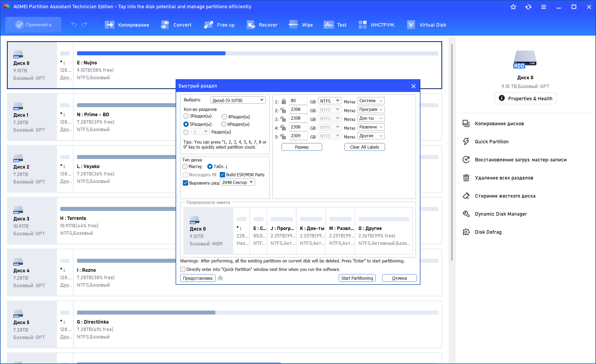Screen dimensions: 596x364
Task: Click the Virtual Disk toolbar icon
Action: (x=411, y=25)
